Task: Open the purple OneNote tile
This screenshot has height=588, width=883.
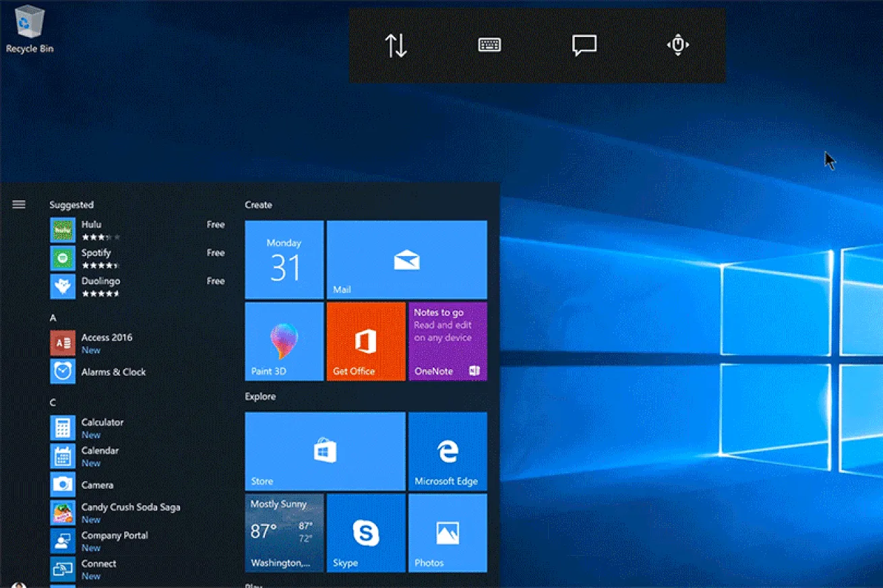Action: (448, 341)
